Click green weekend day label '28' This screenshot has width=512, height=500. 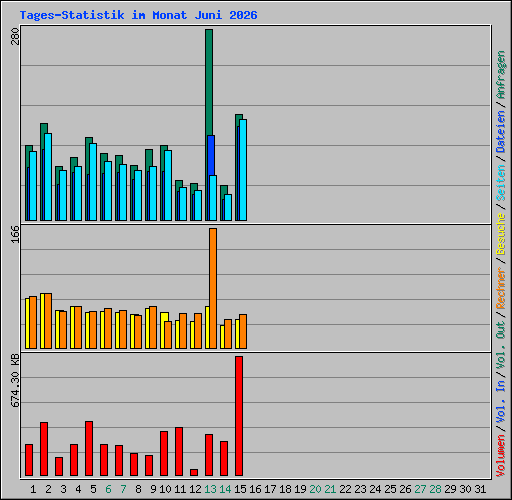click(435, 489)
